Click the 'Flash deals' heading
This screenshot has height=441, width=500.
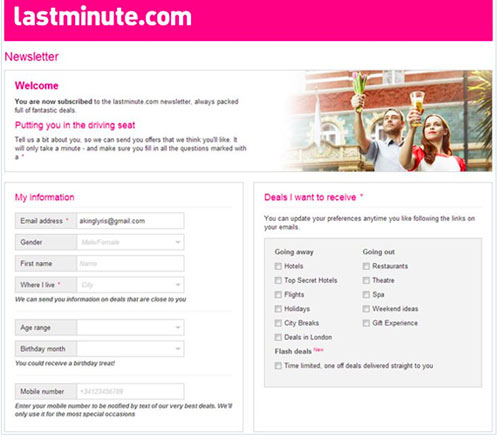point(293,351)
